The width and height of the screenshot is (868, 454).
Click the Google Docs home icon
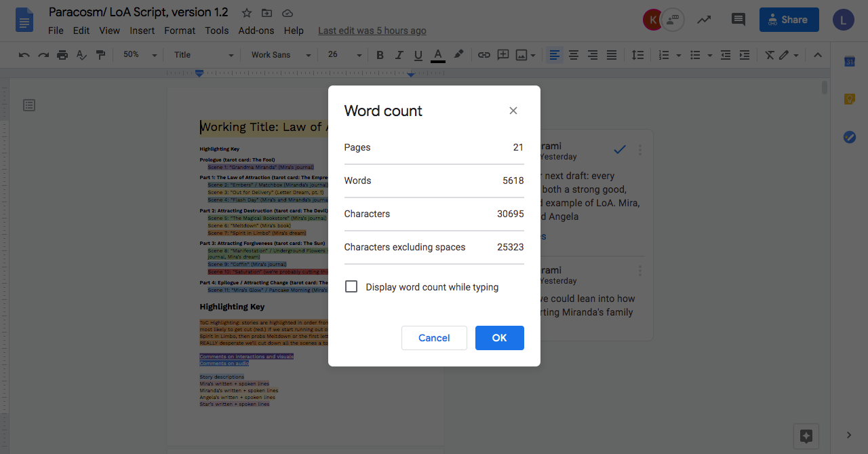tap(25, 20)
